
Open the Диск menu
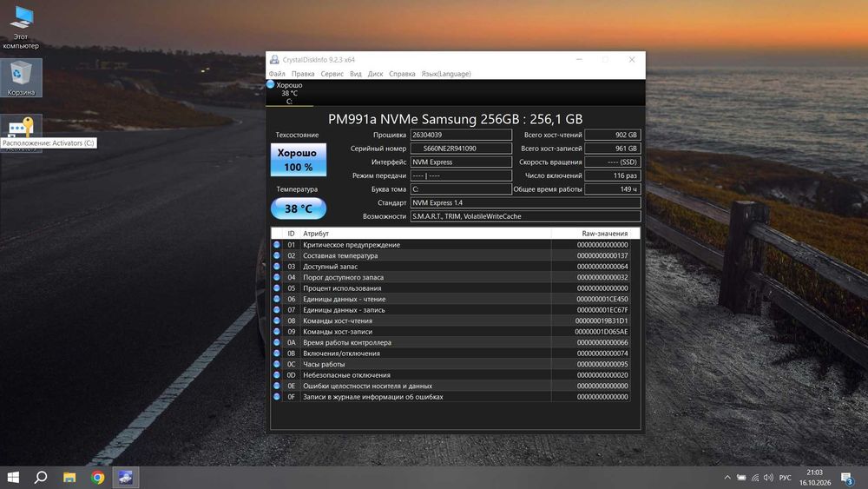[375, 74]
